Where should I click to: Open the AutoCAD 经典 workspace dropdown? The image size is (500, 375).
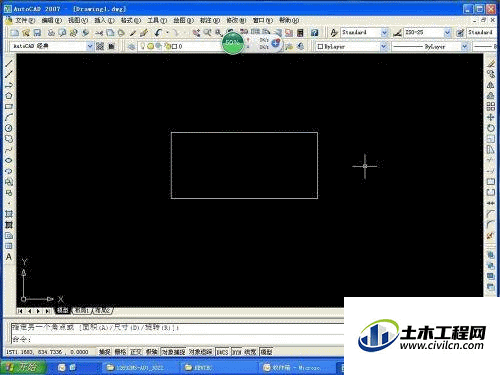[x=89, y=46]
